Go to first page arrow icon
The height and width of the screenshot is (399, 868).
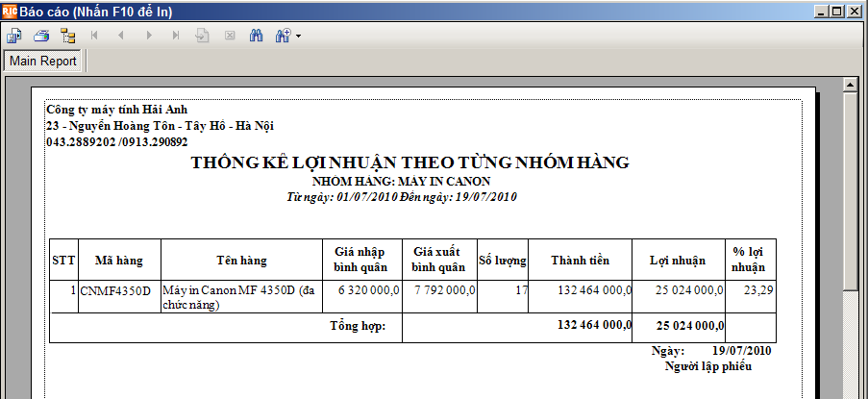point(94,36)
